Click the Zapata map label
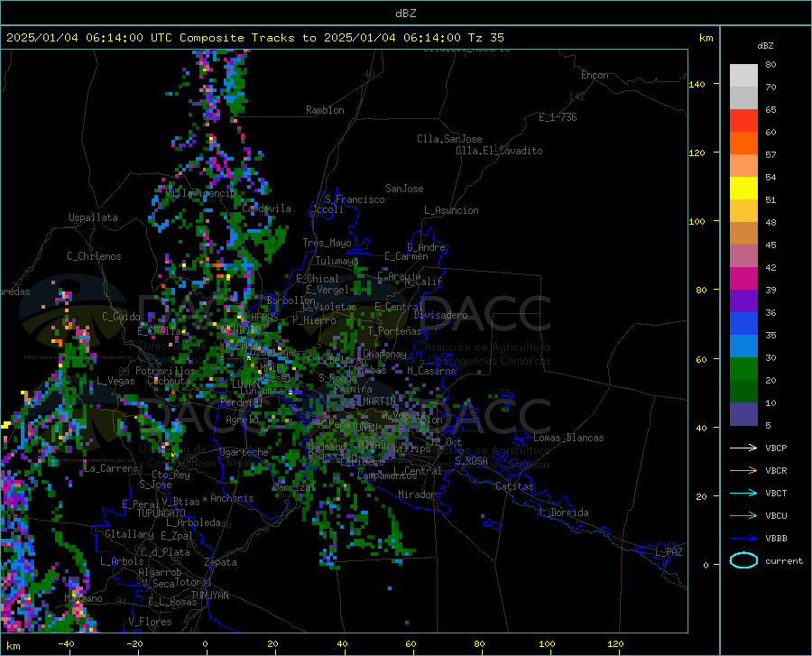 (220, 562)
